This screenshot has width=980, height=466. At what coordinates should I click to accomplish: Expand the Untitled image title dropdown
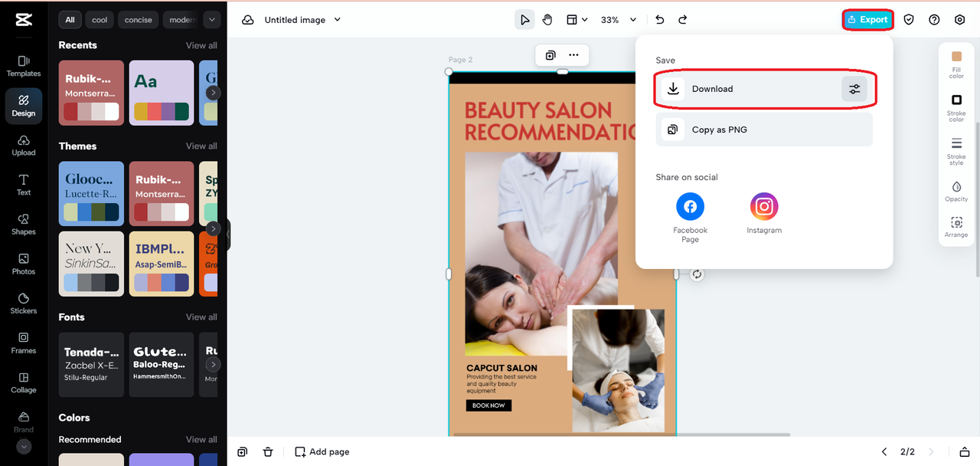[338, 20]
